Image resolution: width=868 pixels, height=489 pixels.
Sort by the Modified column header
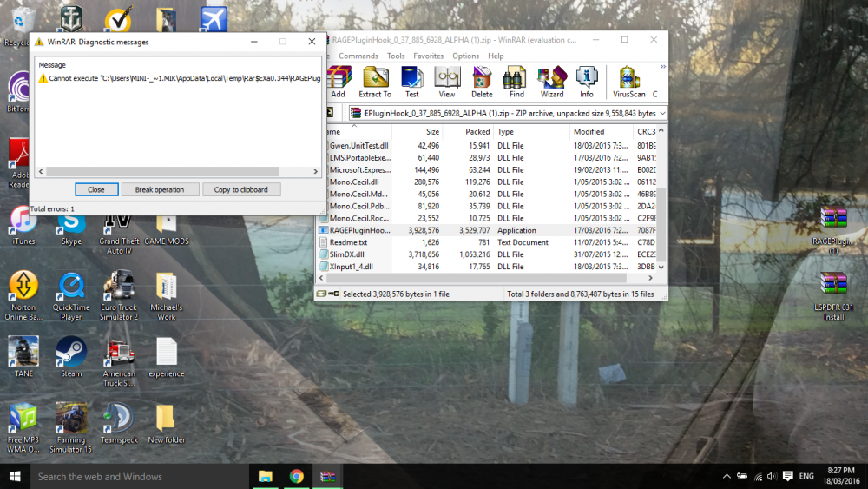602,132
